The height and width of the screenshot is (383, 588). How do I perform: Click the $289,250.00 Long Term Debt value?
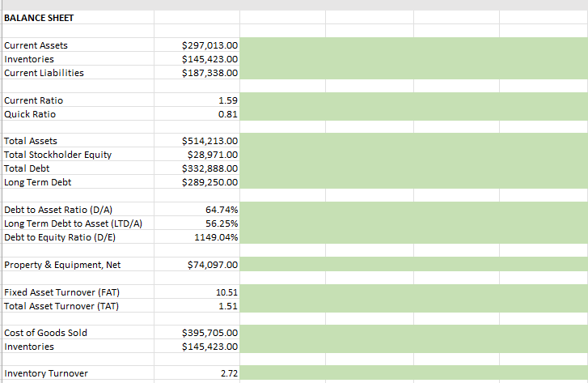click(x=197, y=181)
